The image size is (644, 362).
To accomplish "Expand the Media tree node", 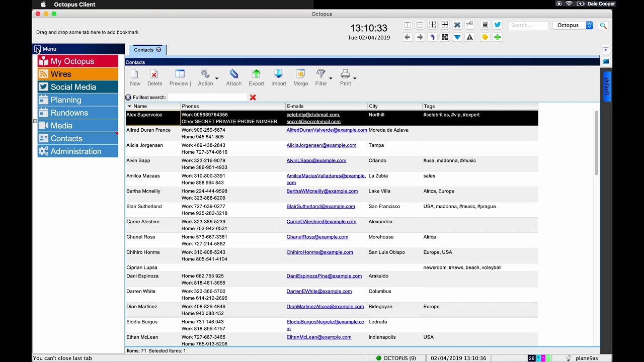I will click(x=35, y=121).
